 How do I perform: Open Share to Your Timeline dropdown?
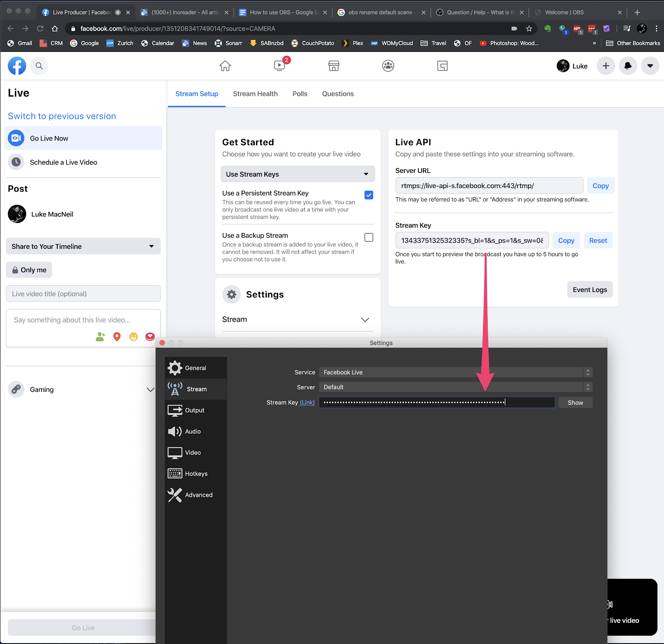[x=83, y=246]
